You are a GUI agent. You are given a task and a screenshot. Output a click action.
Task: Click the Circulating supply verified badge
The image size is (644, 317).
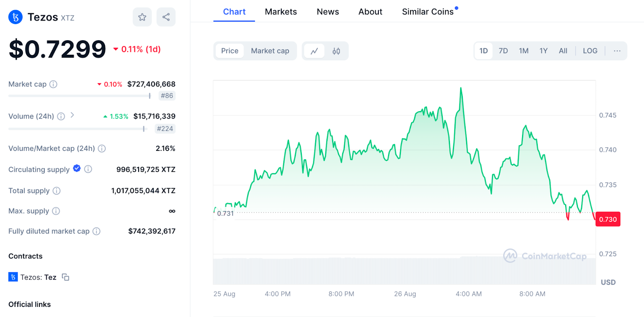77,169
